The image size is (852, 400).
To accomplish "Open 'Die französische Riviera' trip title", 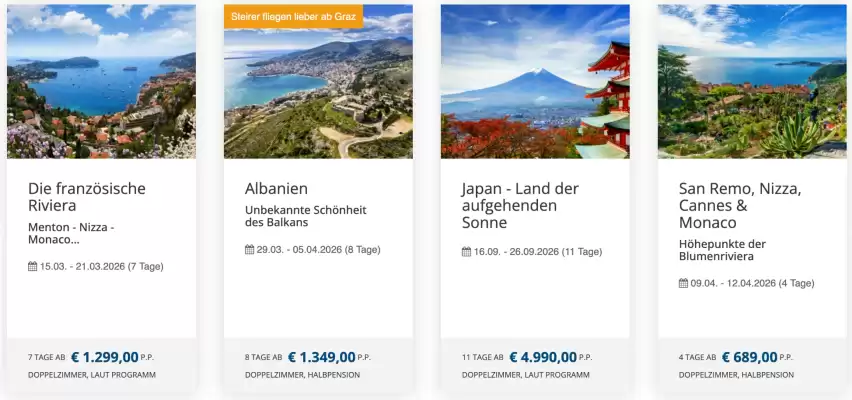I will 87,197.
